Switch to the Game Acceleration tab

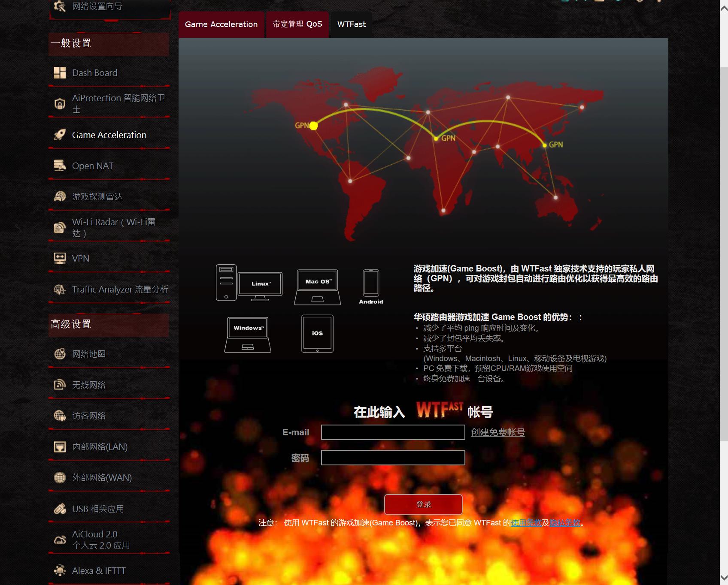point(221,24)
